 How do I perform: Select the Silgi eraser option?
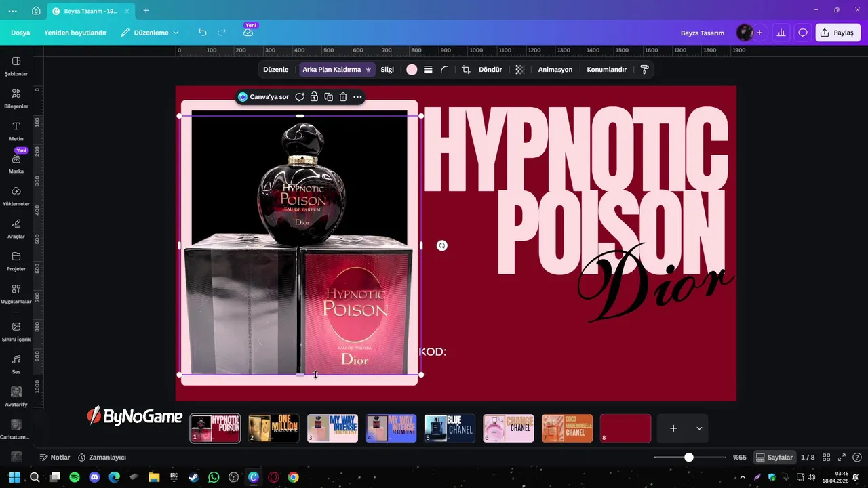387,70
